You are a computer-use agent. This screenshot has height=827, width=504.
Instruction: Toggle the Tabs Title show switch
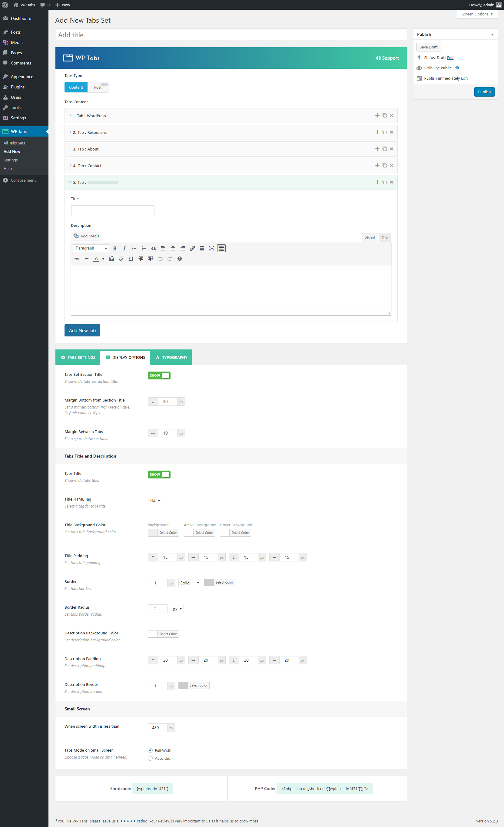159,475
